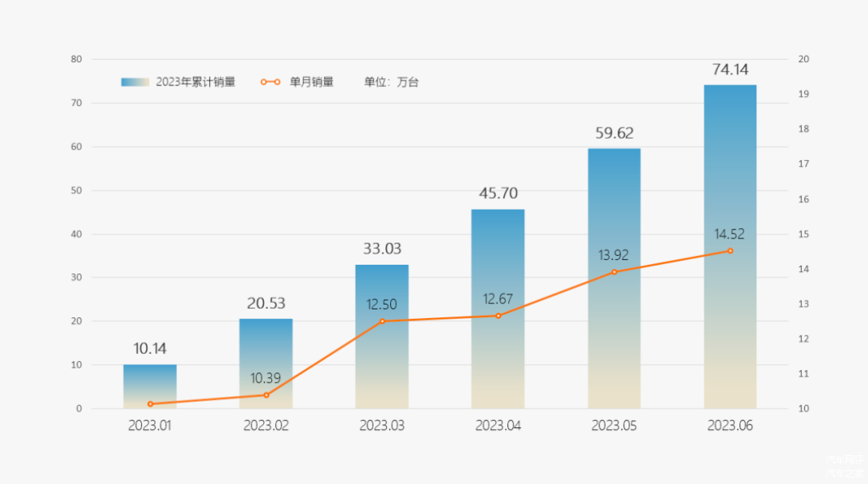The height and width of the screenshot is (484, 868).
Task: Click the 20.53 bar value label
Action: pos(266,304)
